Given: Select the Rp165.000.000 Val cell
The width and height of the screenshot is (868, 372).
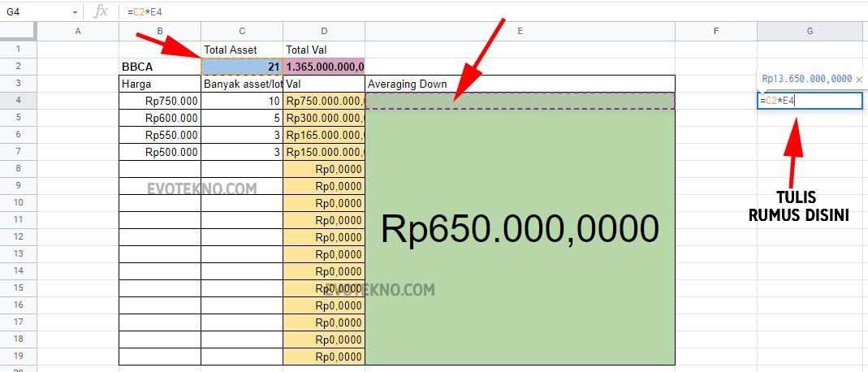Looking at the screenshot, I should tap(324, 135).
